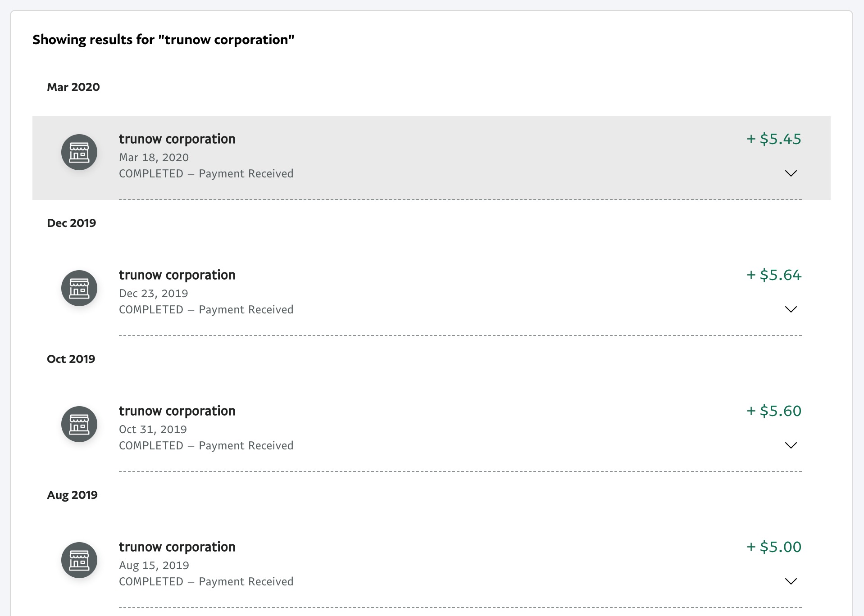
Task: Open trunow corporation payment from Aug 15, 2019
Action: [x=177, y=547]
